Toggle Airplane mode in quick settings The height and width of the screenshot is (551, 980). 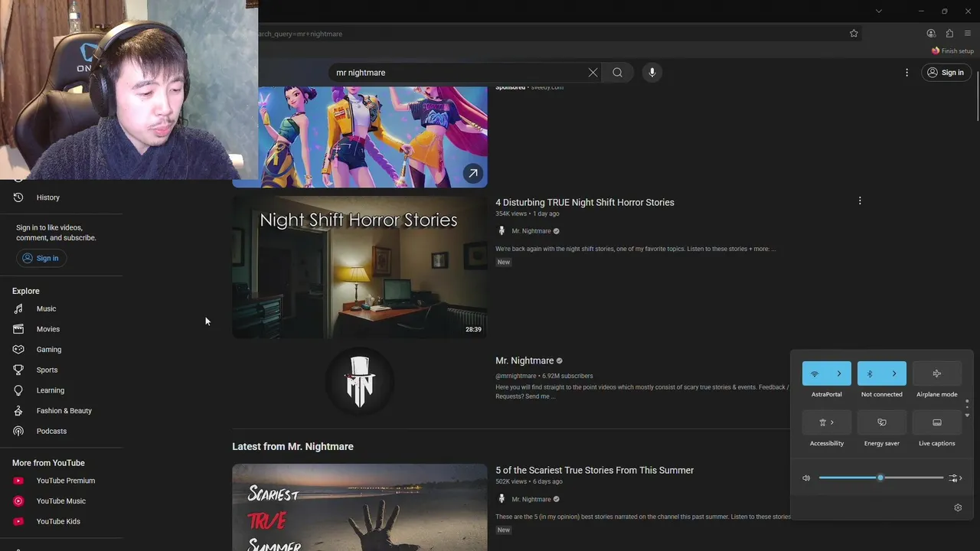click(937, 373)
